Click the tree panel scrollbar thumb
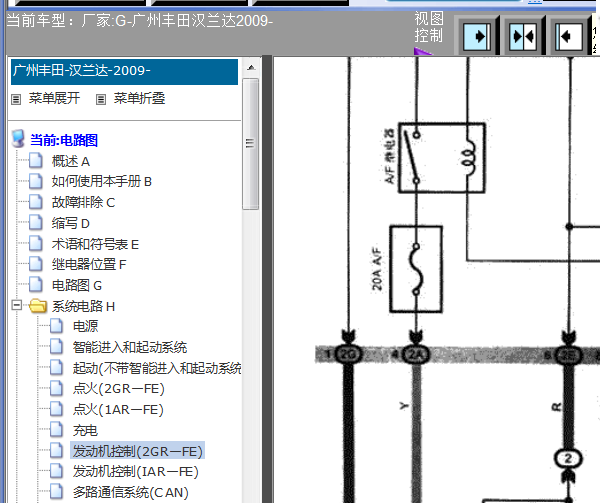The height and width of the screenshot is (503, 600). [251, 144]
